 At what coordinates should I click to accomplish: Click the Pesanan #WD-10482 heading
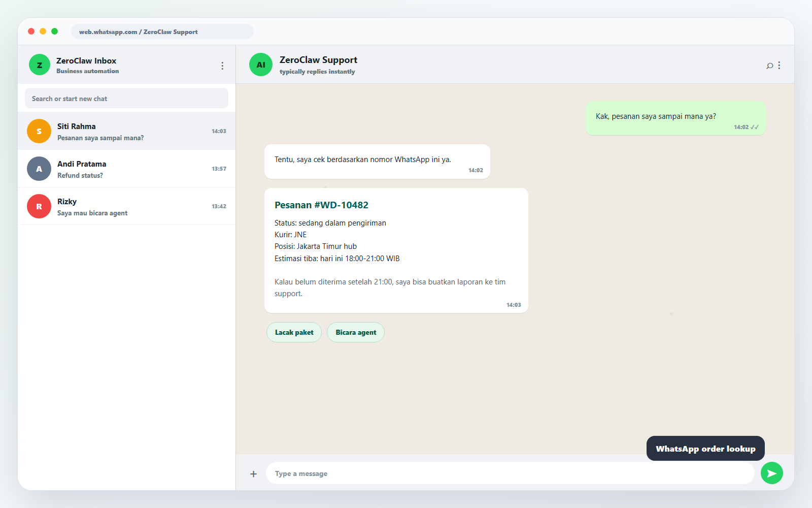tap(321, 205)
